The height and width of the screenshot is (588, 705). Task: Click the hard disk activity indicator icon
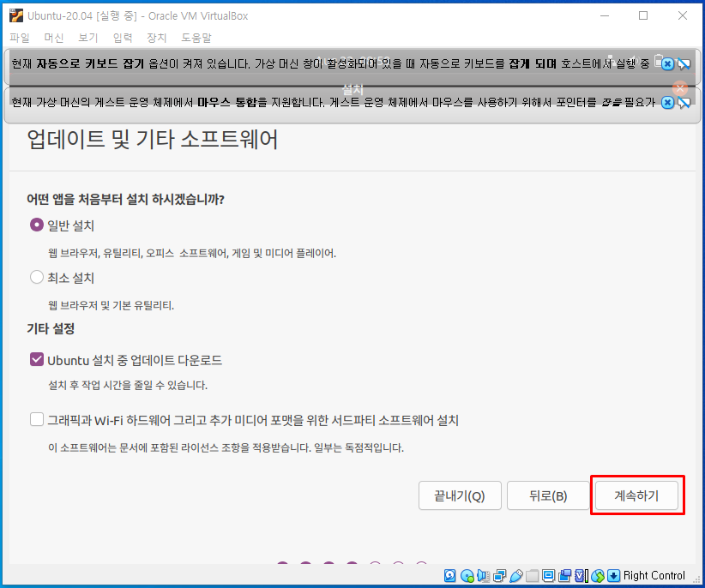pos(449,575)
